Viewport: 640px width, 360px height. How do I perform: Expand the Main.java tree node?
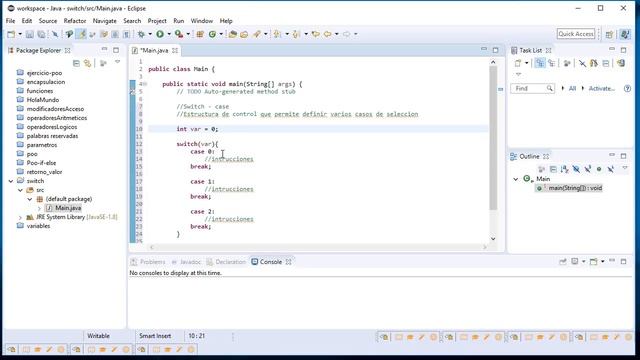[x=39, y=208]
